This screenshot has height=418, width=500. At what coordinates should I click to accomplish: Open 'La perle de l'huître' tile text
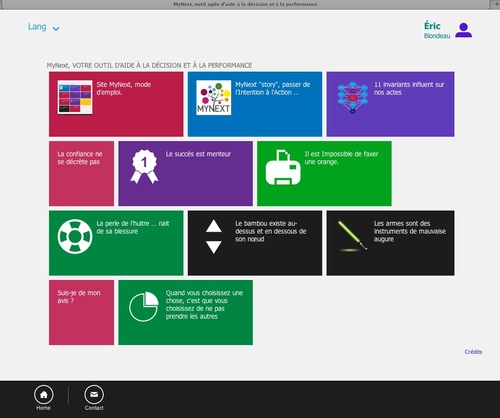tap(133, 227)
